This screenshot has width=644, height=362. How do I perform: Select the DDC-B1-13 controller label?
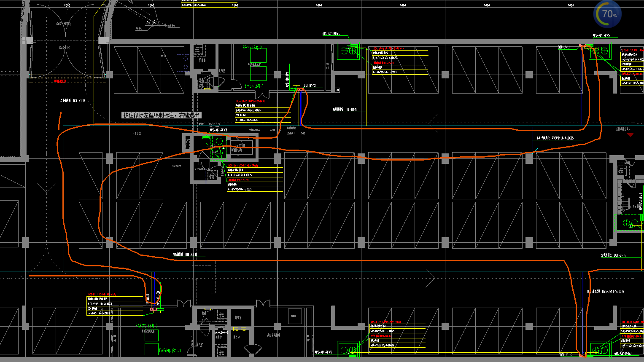pyautogui.click(x=564, y=47)
